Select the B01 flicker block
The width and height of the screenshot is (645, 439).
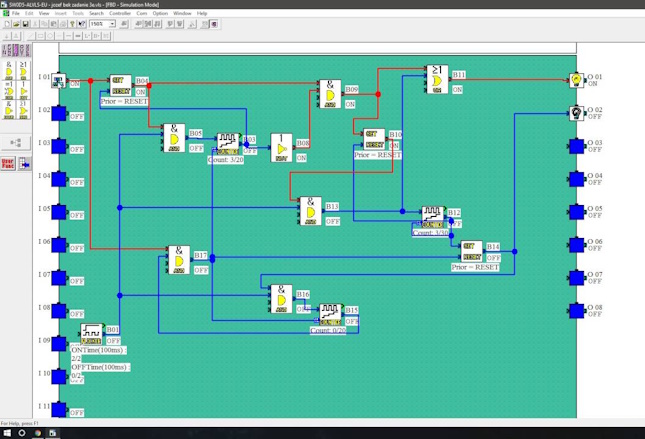[91, 334]
